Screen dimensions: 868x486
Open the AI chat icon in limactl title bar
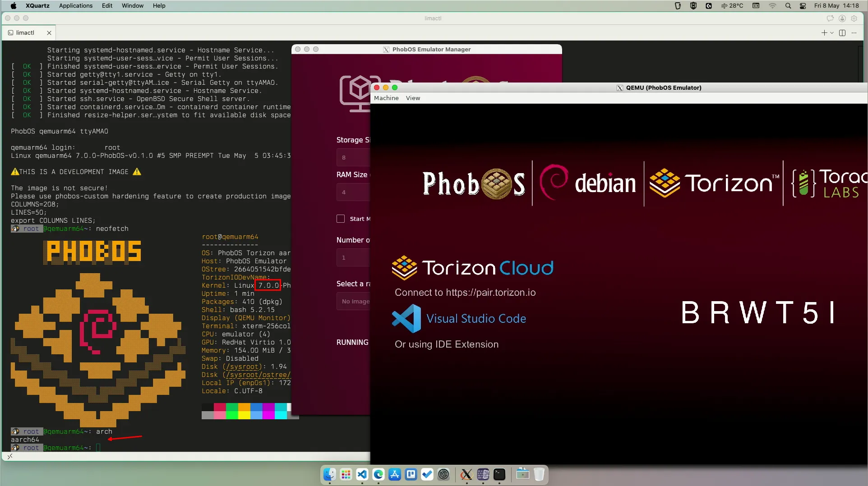[x=830, y=18]
